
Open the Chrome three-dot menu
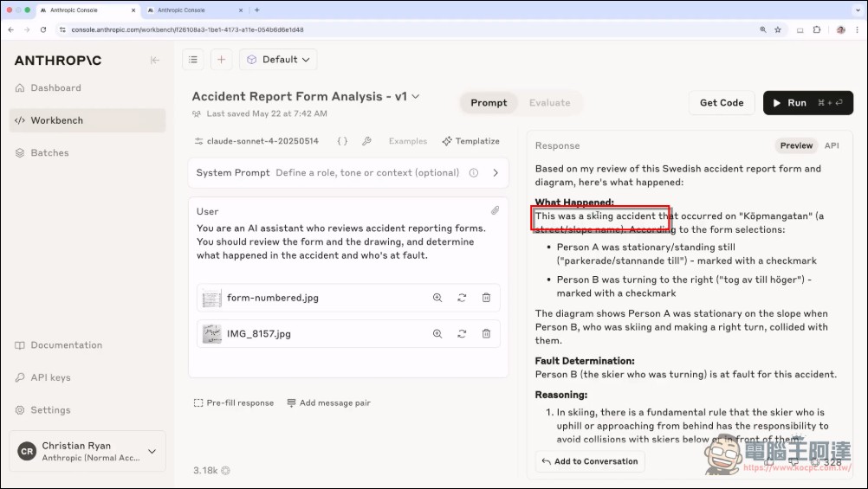[858, 30]
